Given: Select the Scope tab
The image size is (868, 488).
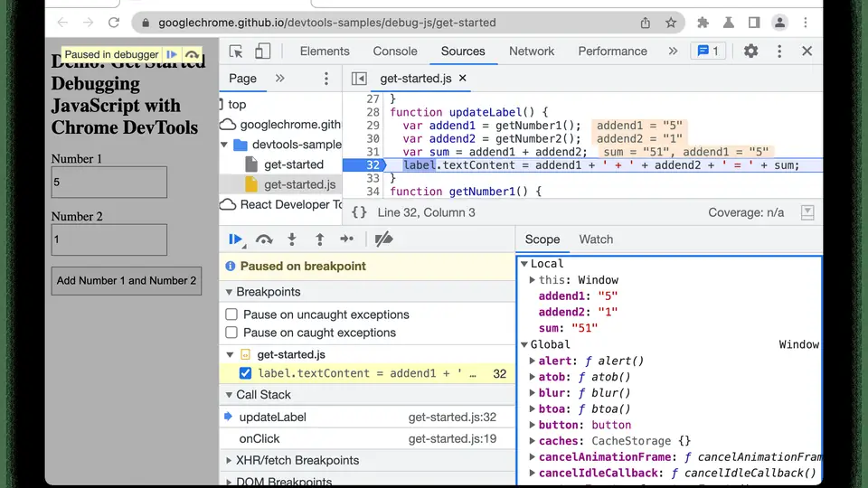Looking at the screenshot, I should click(542, 239).
